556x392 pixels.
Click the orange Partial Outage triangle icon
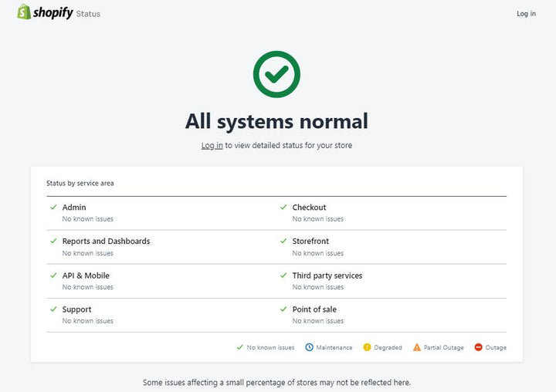pyautogui.click(x=417, y=347)
